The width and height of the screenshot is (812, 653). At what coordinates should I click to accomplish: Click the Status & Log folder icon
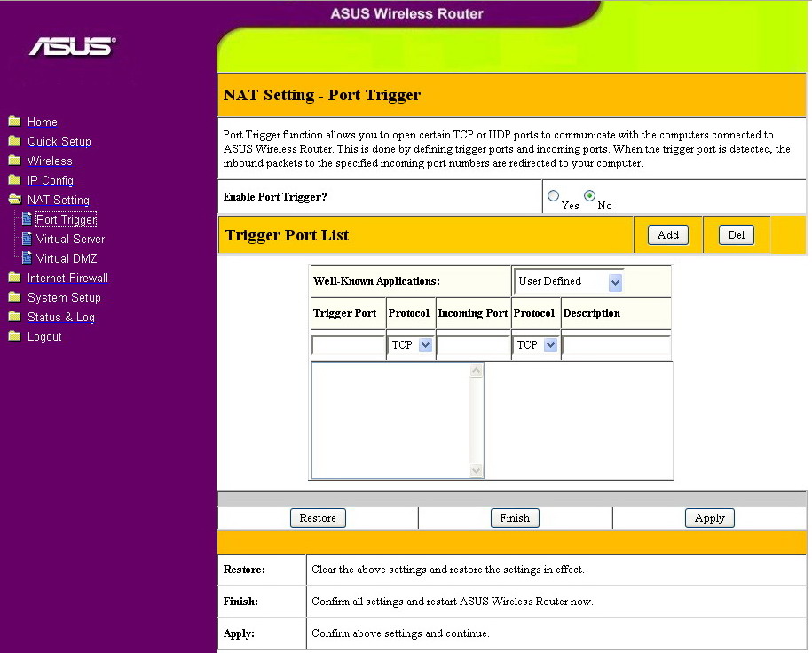(x=14, y=317)
